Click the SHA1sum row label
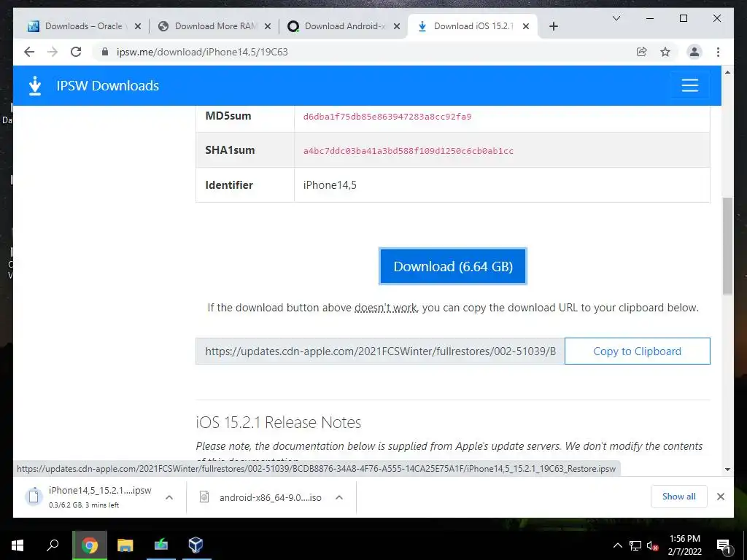Viewport: 747px width, 560px height. 230,150
